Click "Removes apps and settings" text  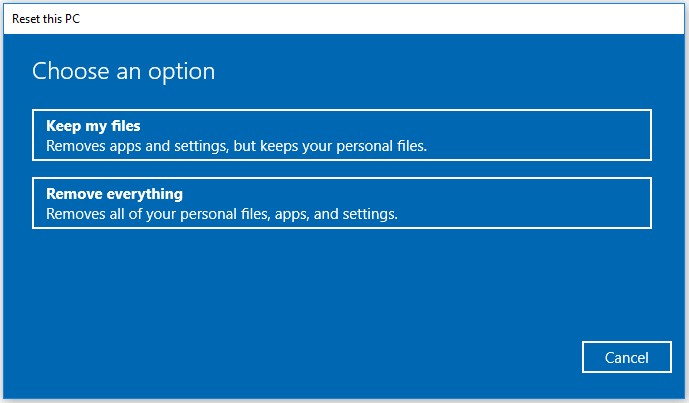[129, 146]
